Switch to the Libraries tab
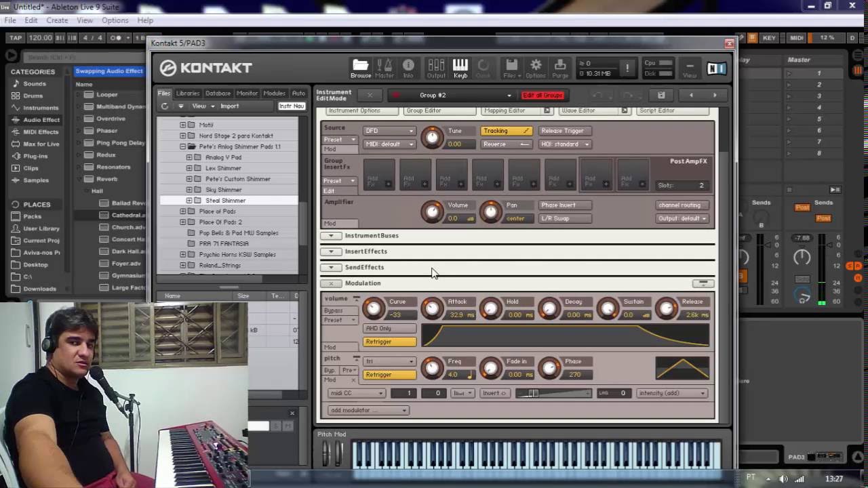This screenshot has height=488, width=868. 188,94
